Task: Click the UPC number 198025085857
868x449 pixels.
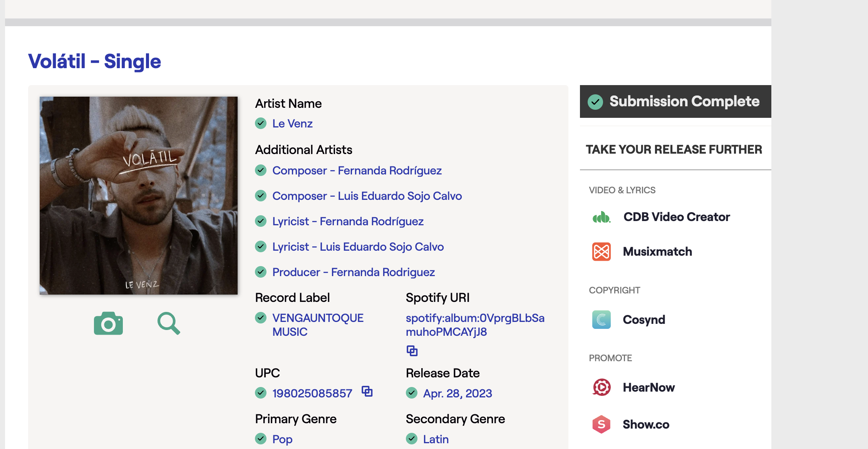Action: 312,393
